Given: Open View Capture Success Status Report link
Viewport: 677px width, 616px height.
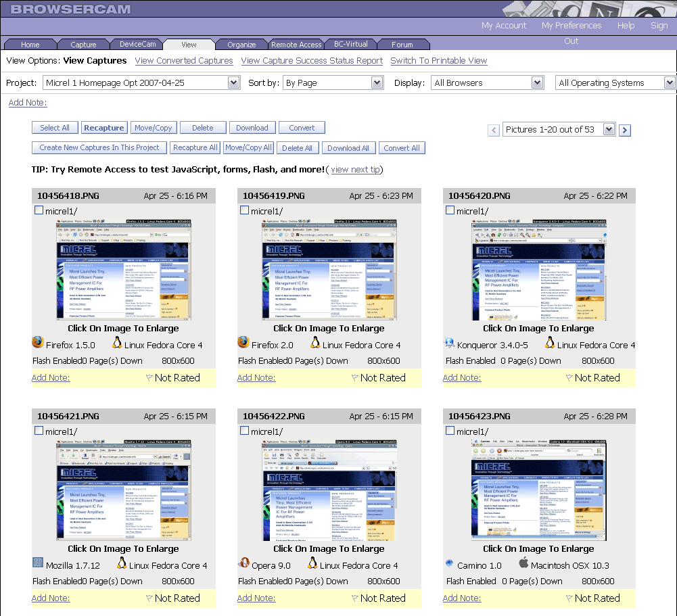Looking at the screenshot, I should point(312,61).
